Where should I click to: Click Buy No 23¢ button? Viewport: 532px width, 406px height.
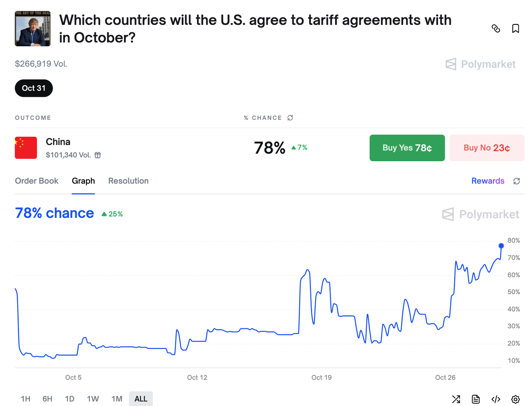tap(487, 148)
